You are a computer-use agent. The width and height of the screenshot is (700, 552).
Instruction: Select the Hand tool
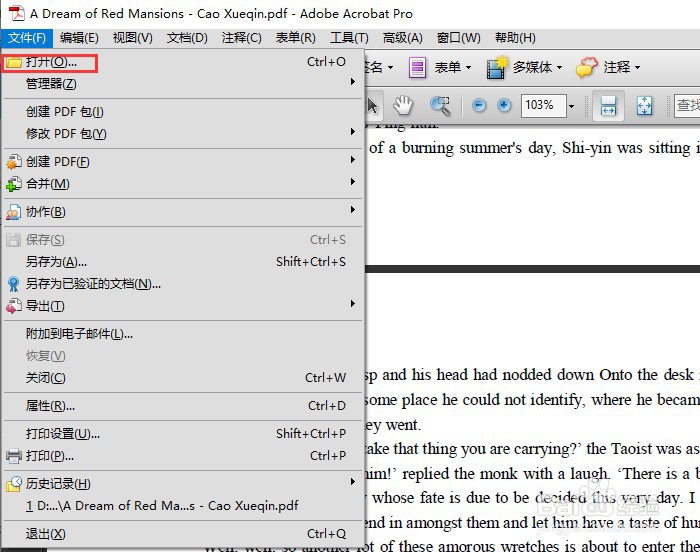click(x=403, y=105)
